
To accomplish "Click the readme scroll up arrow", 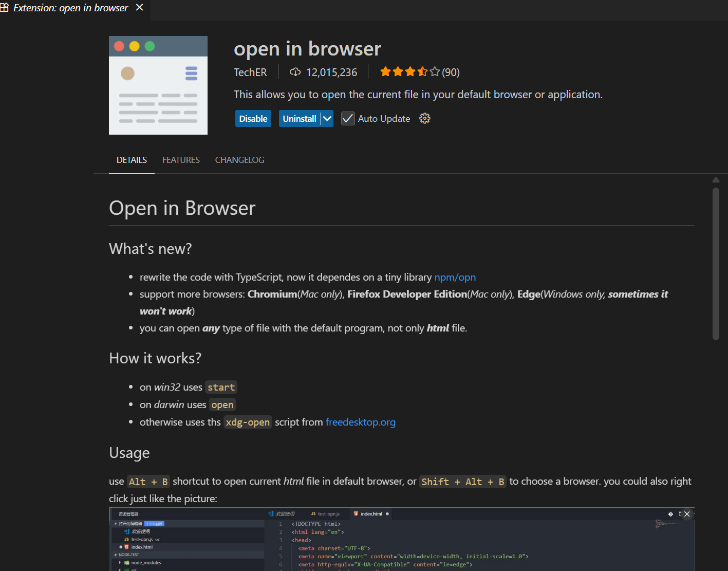I will click(716, 180).
